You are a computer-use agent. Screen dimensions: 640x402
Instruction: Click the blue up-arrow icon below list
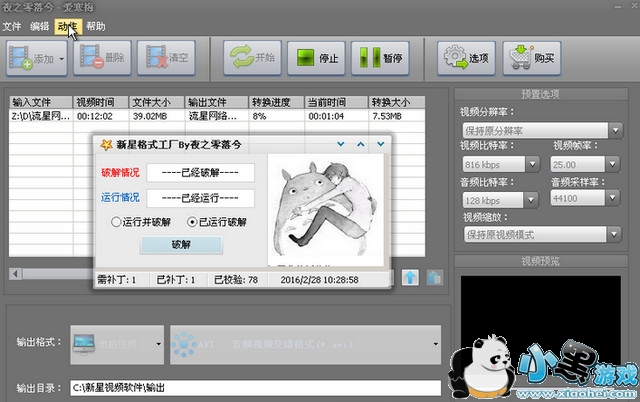[410, 278]
